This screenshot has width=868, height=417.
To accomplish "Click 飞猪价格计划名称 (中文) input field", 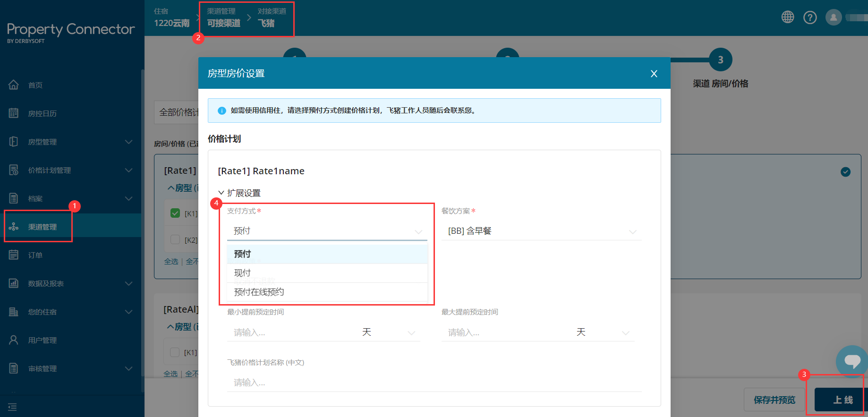I will (434, 383).
